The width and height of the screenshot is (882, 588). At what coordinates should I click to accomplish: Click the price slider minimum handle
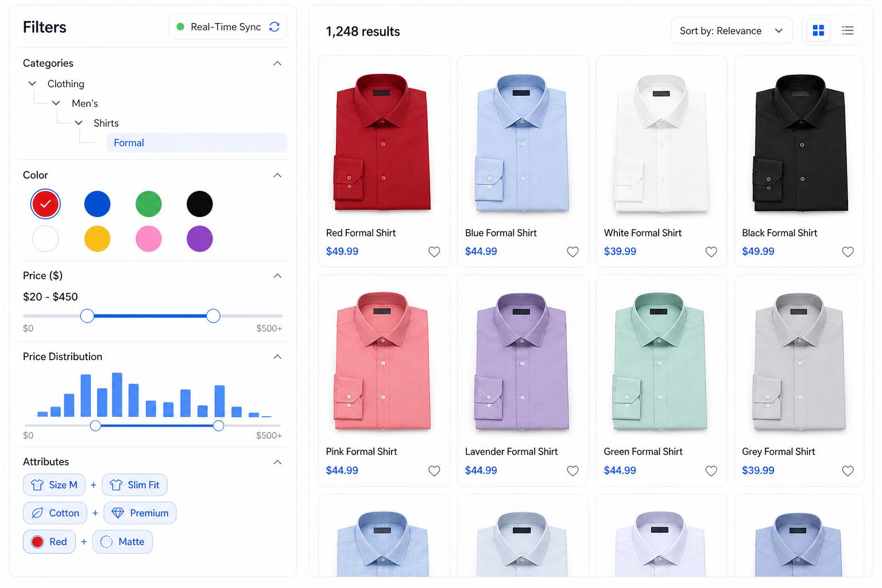coord(87,316)
